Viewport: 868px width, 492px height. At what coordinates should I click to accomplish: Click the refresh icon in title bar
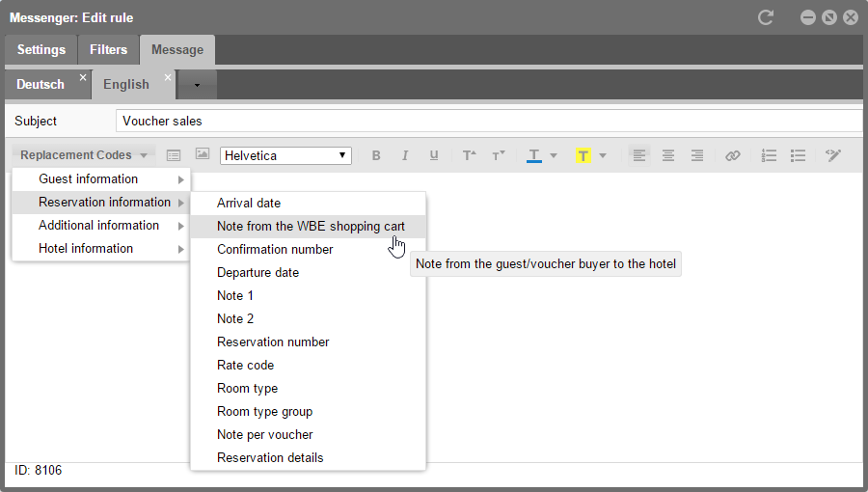766,17
